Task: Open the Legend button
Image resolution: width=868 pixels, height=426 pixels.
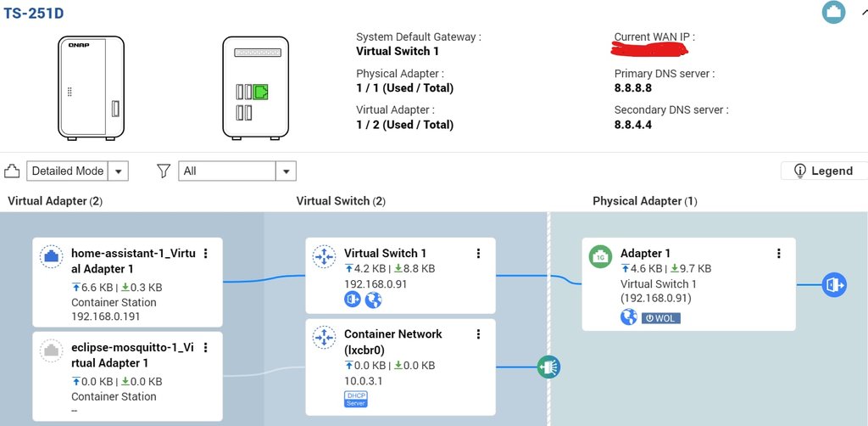Action: [x=824, y=171]
